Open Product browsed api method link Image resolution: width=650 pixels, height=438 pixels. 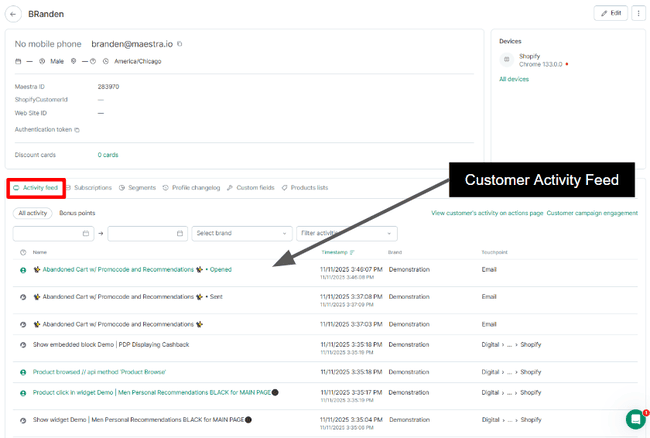coord(99,372)
